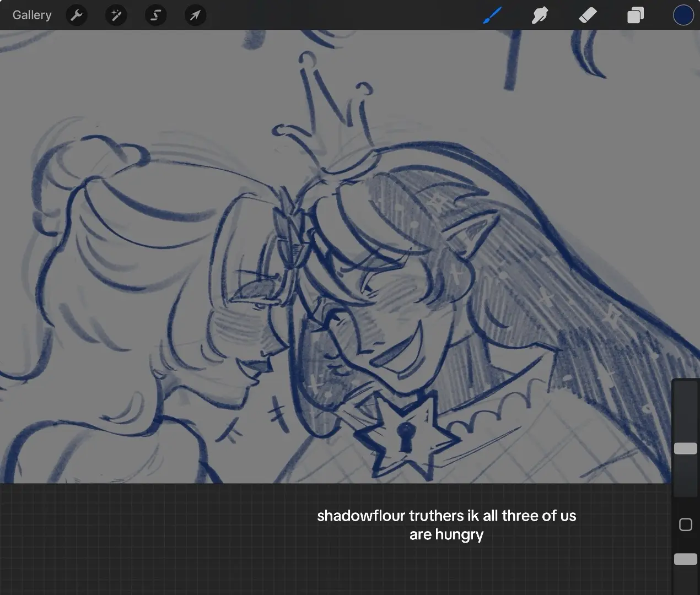Viewport: 700px width, 595px height.
Task: Open the Layers panel
Action: tap(636, 15)
